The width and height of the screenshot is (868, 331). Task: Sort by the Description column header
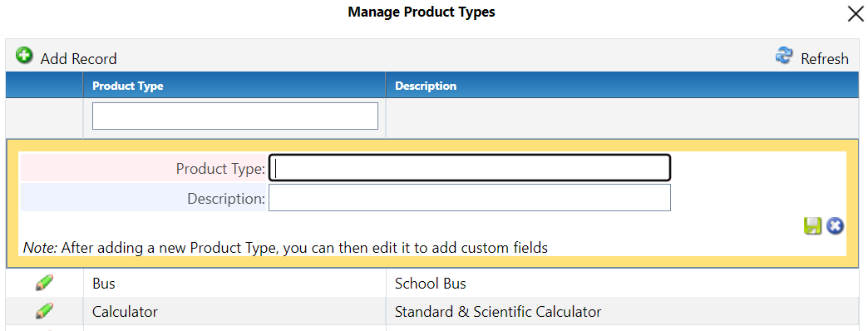click(x=426, y=86)
